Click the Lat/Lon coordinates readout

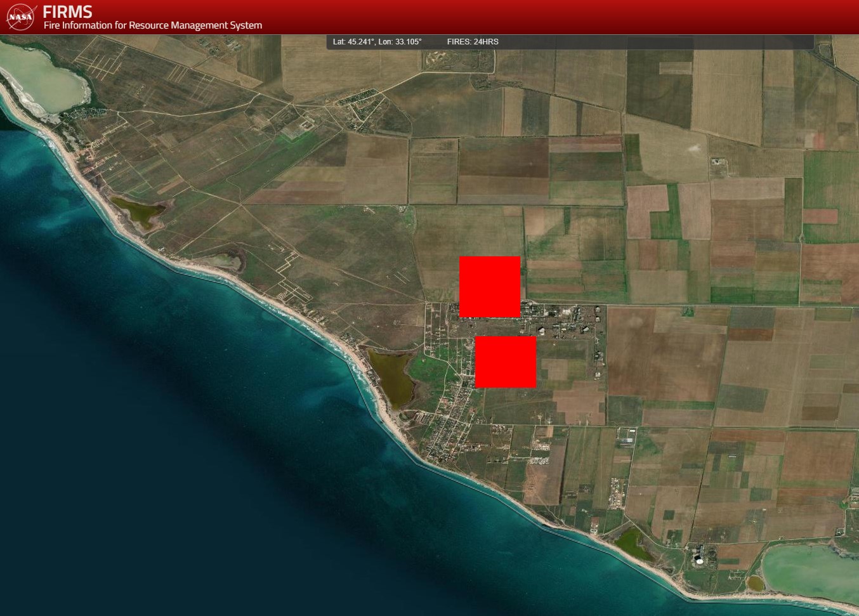(377, 42)
